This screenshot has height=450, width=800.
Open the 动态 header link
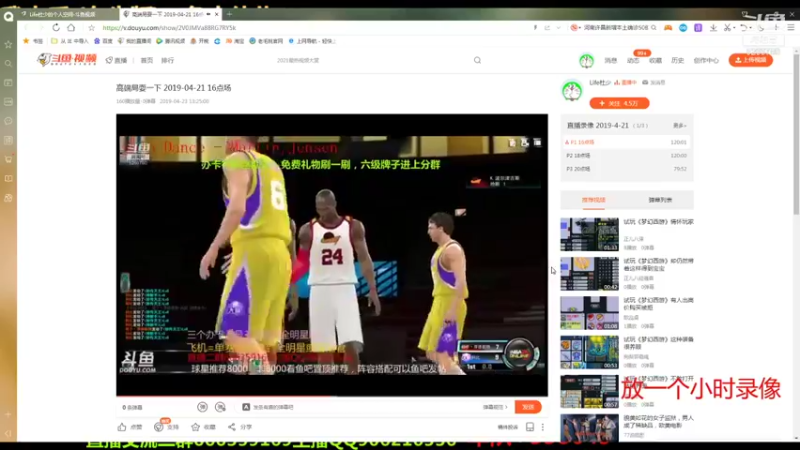tap(633, 60)
